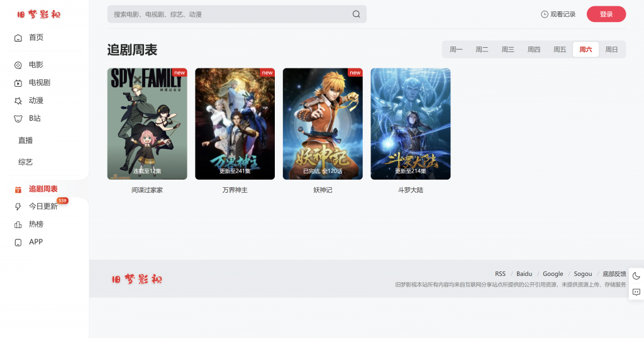Select the 周六 tab
The image size is (644, 338).
(586, 50)
